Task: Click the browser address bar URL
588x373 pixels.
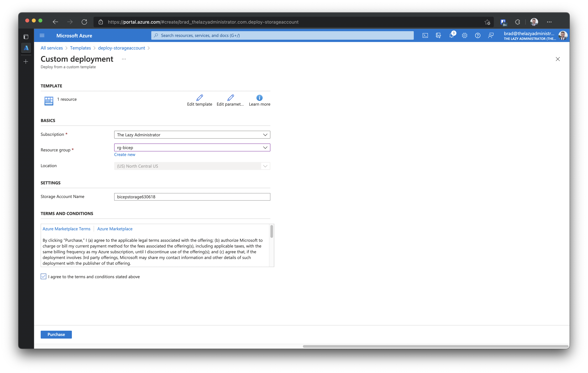Action: tap(203, 22)
